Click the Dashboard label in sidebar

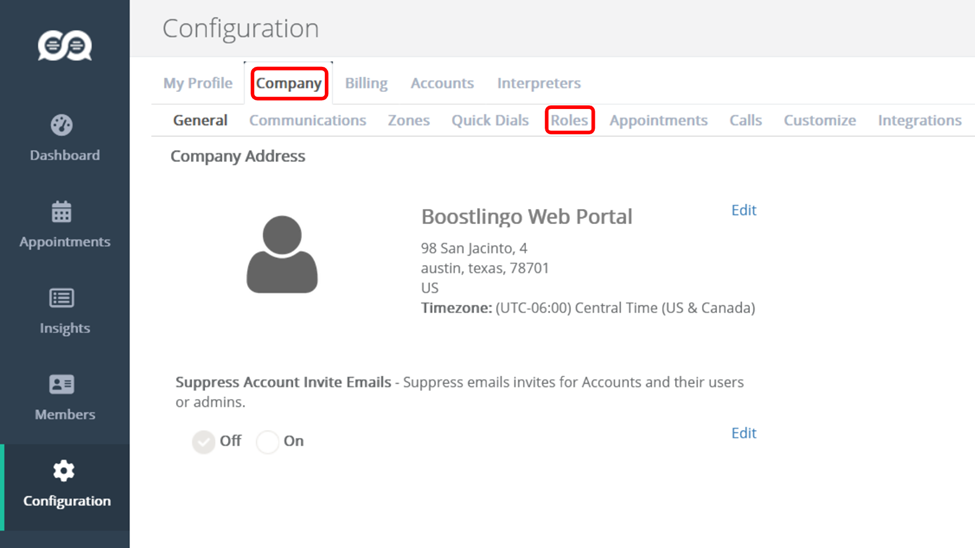(x=65, y=155)
